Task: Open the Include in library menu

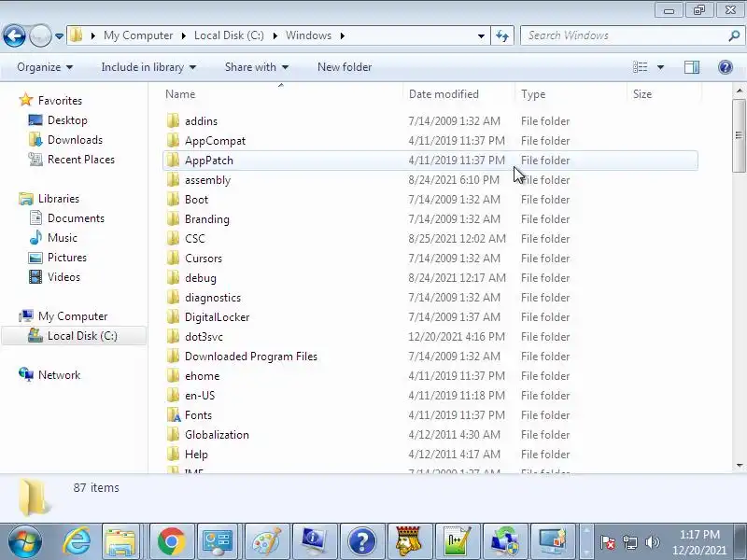Action: tap(148, 67)
